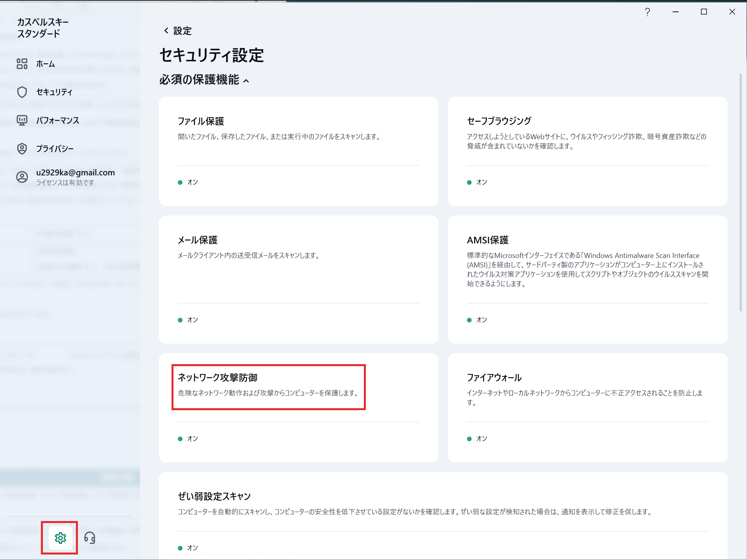Click the セキュリティ設定 page heading
Viewport: 747px width, 560px height.
212,55
